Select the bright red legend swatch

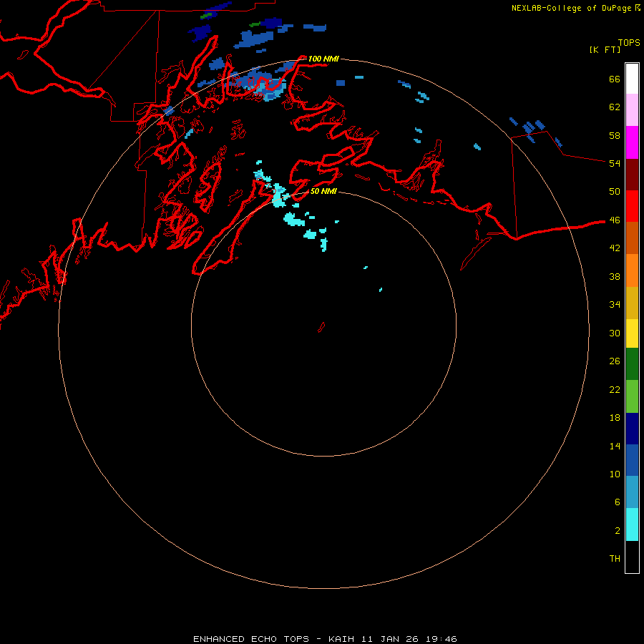(632, 206)
